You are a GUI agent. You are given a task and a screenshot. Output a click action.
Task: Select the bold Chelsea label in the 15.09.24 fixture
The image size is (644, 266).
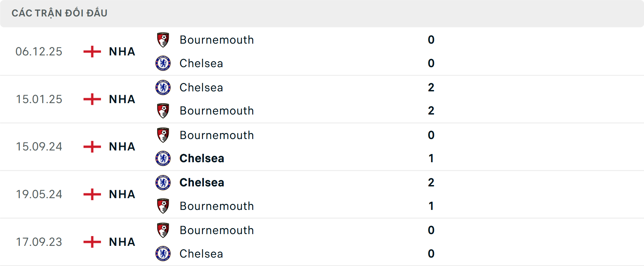pos(202,158)
